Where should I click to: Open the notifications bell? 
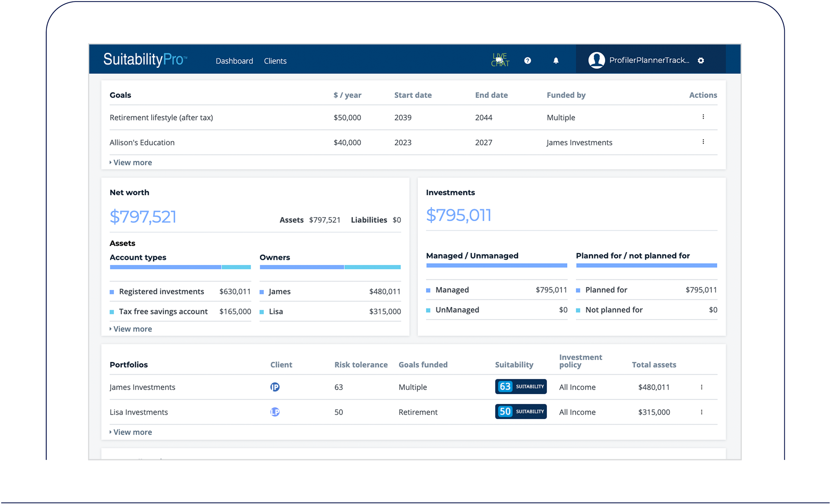pos(556,60)
